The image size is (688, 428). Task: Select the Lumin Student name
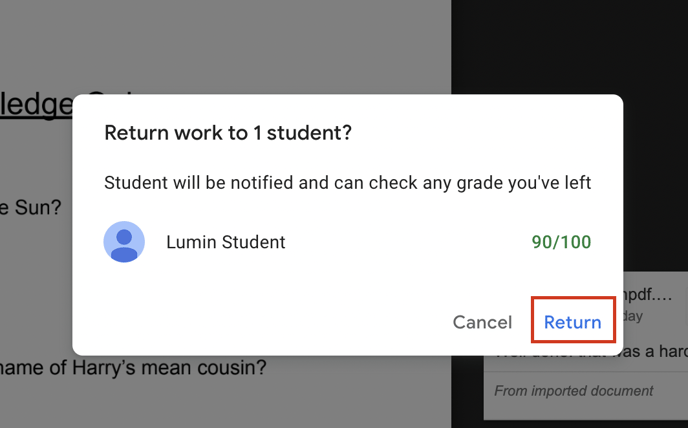[x=226, y=242]
